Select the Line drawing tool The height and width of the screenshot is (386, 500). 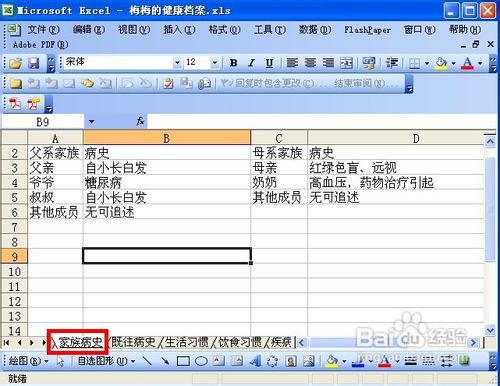tap(147, 361)
